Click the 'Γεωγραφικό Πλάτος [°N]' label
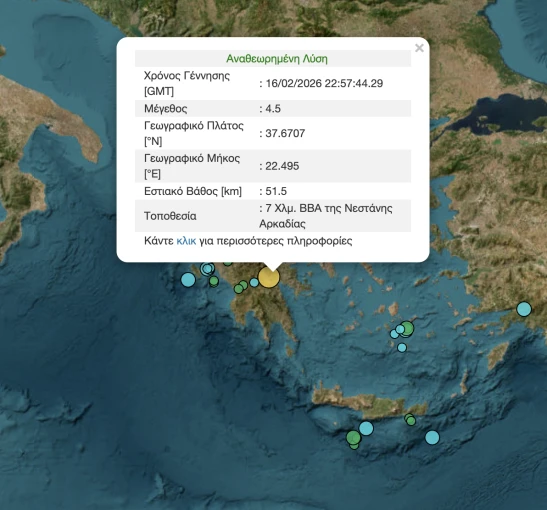Screen dimensions: 547x510 [x=194, y=133]
